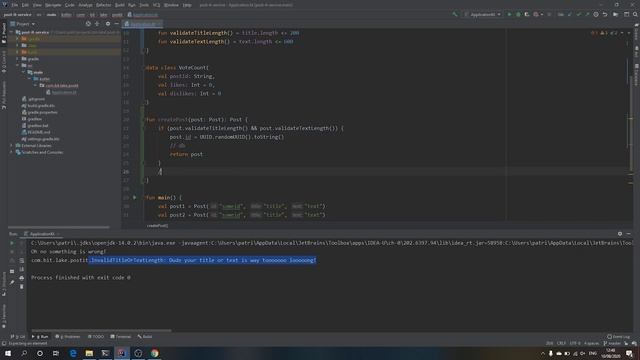This screenshot has height=360, width=640.
Task: Click the green Run button in toolbar
Action: [x=509, y=14]
